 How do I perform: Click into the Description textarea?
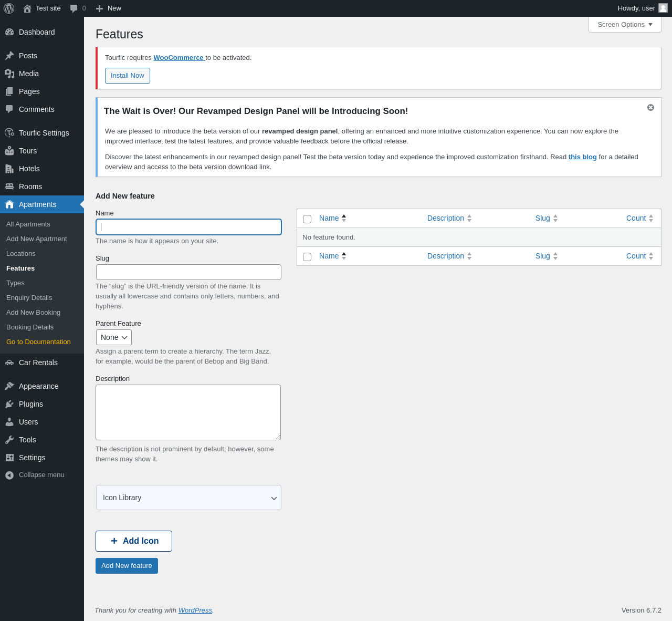coord(188,412)
